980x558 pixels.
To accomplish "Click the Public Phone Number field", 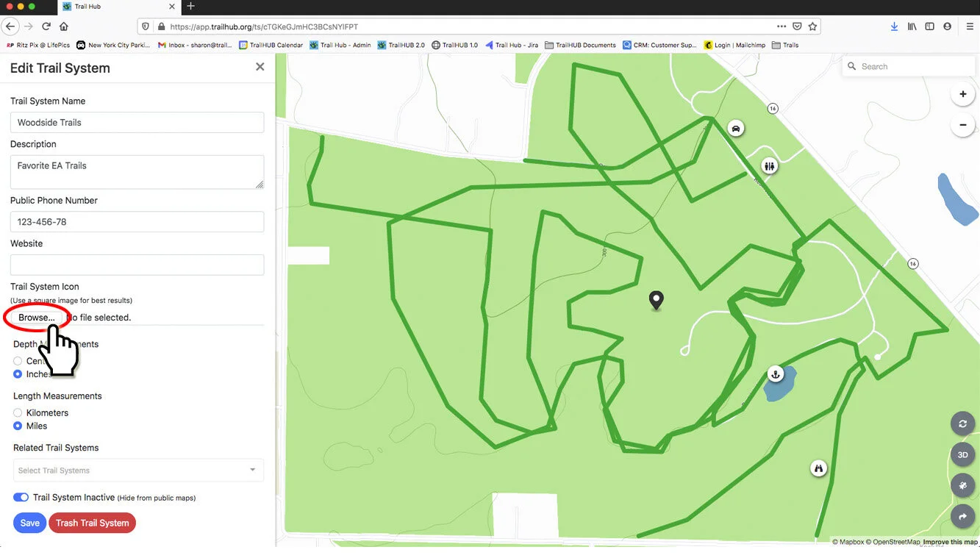I will 137,222.
